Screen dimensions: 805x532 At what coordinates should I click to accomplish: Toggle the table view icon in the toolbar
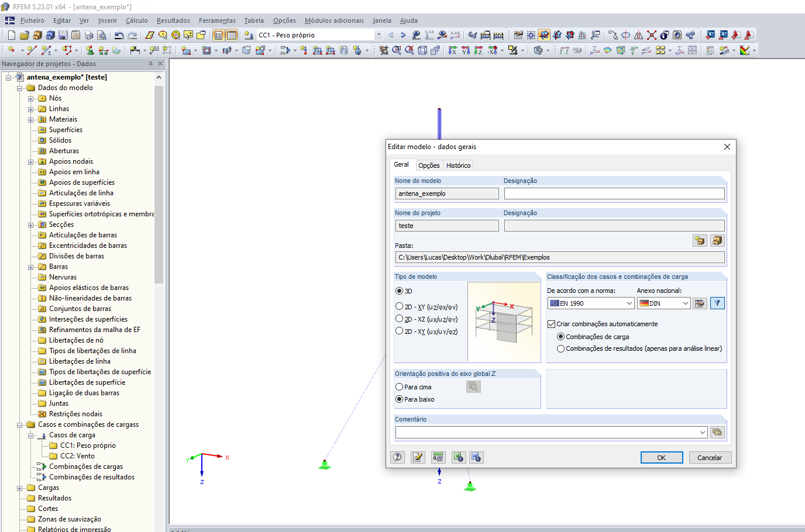(x=232, y=35)
